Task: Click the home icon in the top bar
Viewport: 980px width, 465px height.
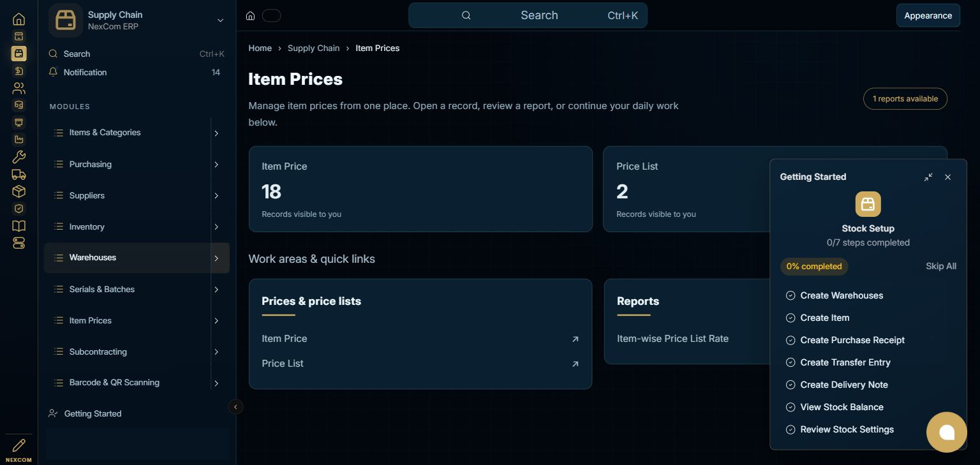Action: coord(251,15)
